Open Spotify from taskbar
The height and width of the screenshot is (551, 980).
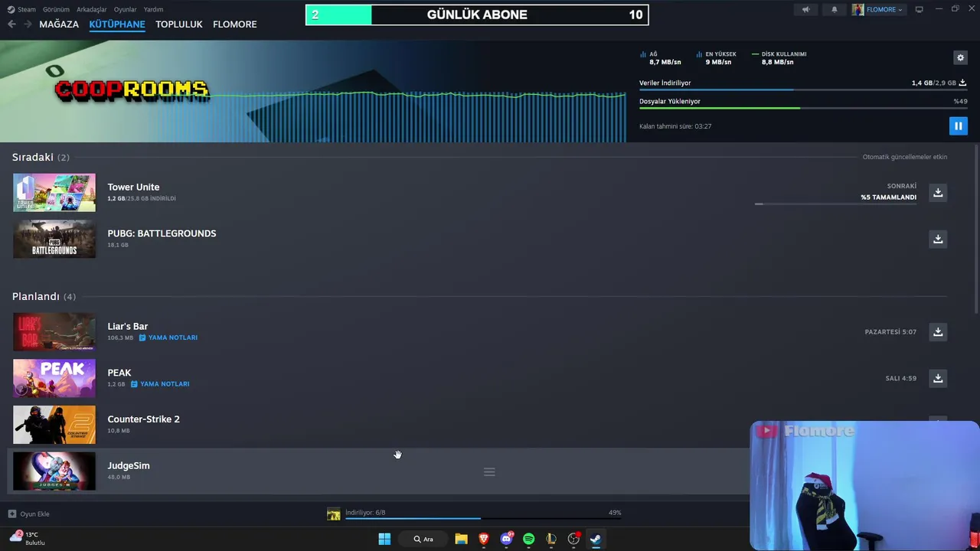click(x=528, y=539)
